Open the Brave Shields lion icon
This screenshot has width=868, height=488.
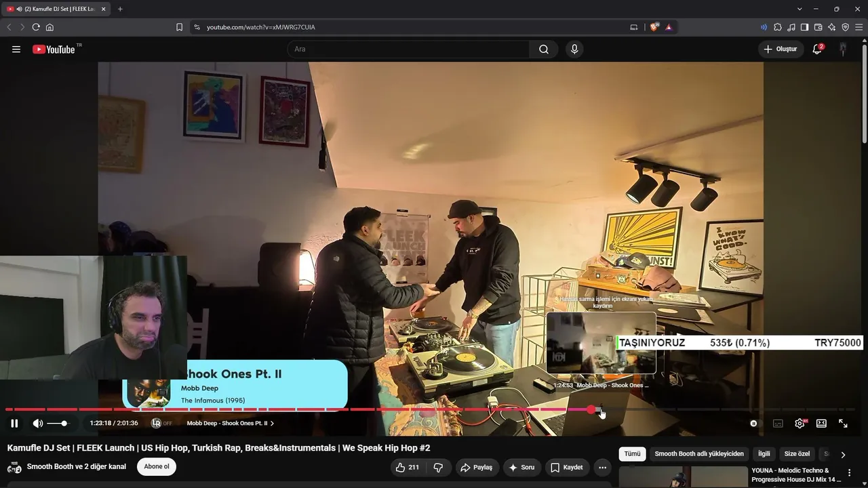point(654,27)
